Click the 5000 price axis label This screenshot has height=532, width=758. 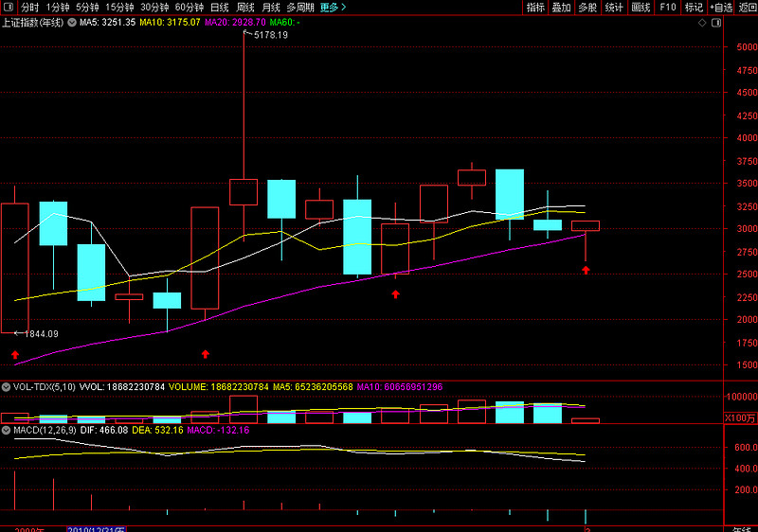coord(747,46)
